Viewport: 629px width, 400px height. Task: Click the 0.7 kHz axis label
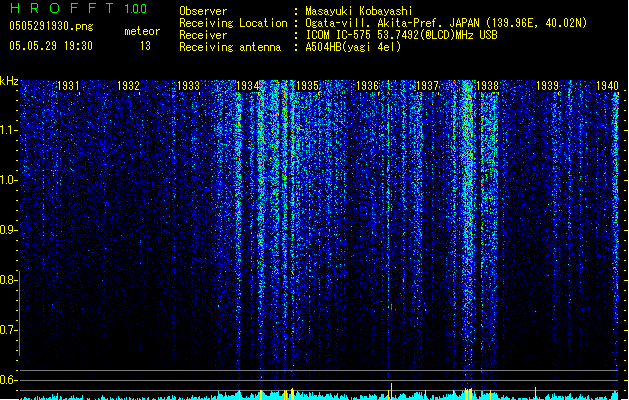tap(8, 330)
